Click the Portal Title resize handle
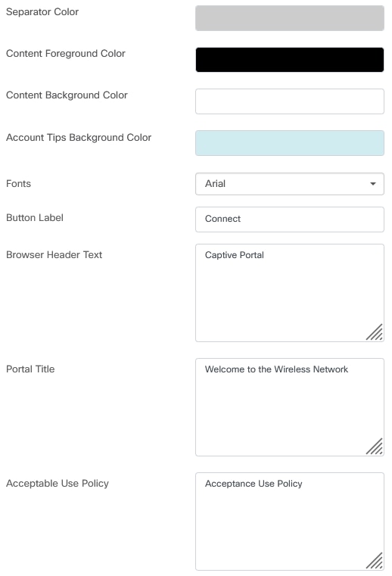This screenshot has width=392, height=576. [x=375, y=447]
